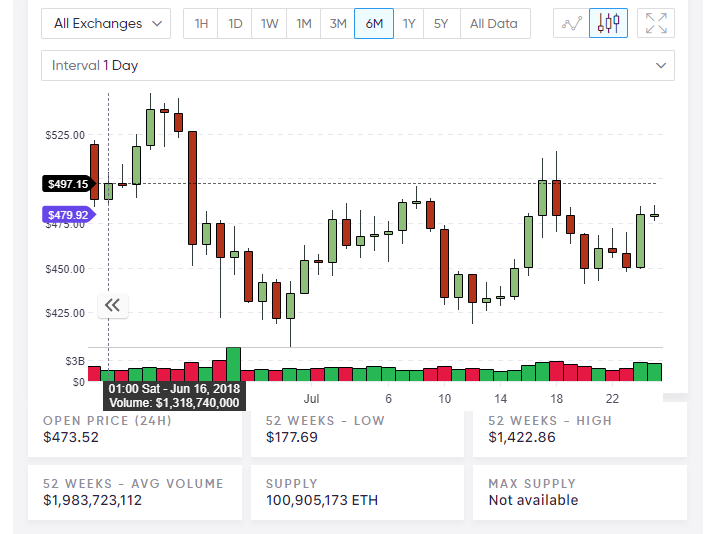This screenshot has height=534, width=710.
Task: Click the double left arrow scroll-back icon
Action: pyautogui.click(x=112, y=305)
